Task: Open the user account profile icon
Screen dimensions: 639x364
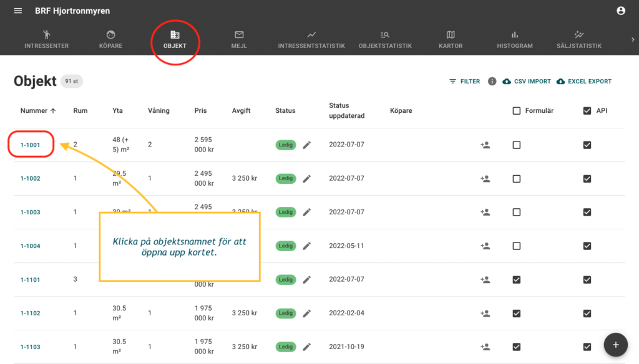Action: (620, 11)
